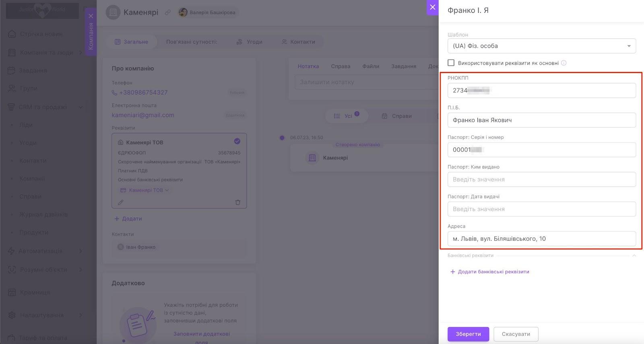Open the Каменярі company timeline card
Viewport: 644px width, 344px height.
(364, 158)
